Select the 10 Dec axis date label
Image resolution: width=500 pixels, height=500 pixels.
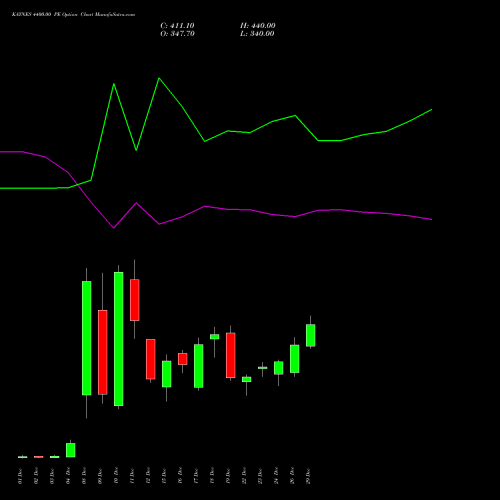click(x=116, y=476)
